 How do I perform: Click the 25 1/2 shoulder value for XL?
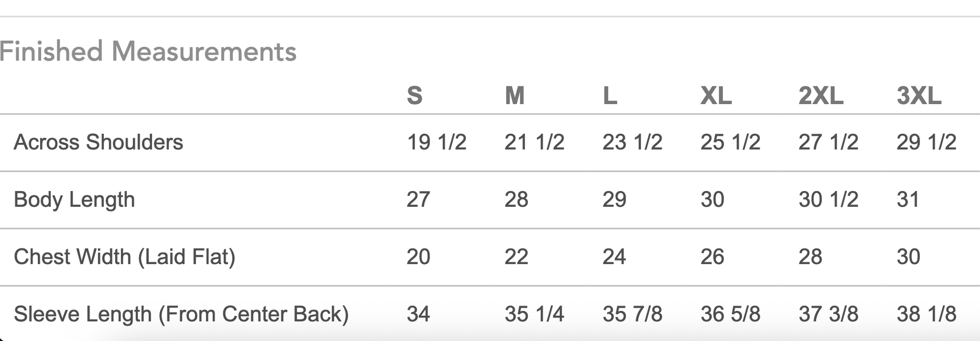tap(730, 142)
